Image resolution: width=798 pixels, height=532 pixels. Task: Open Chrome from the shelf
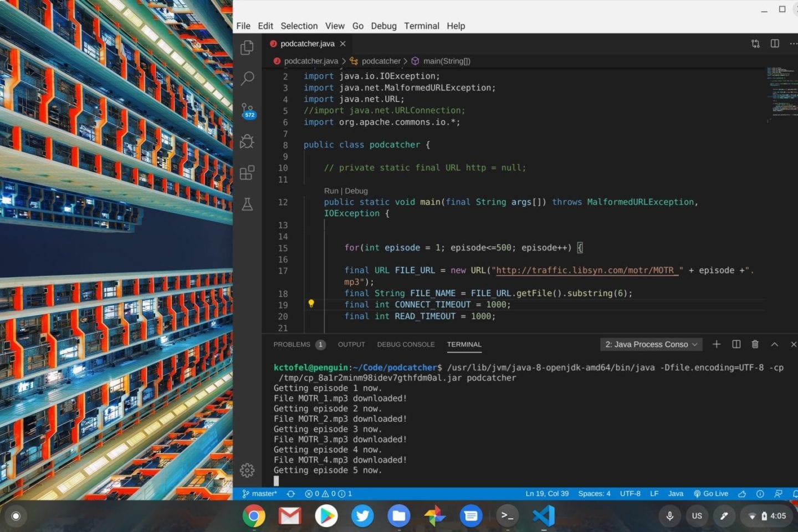pos(254,516)
